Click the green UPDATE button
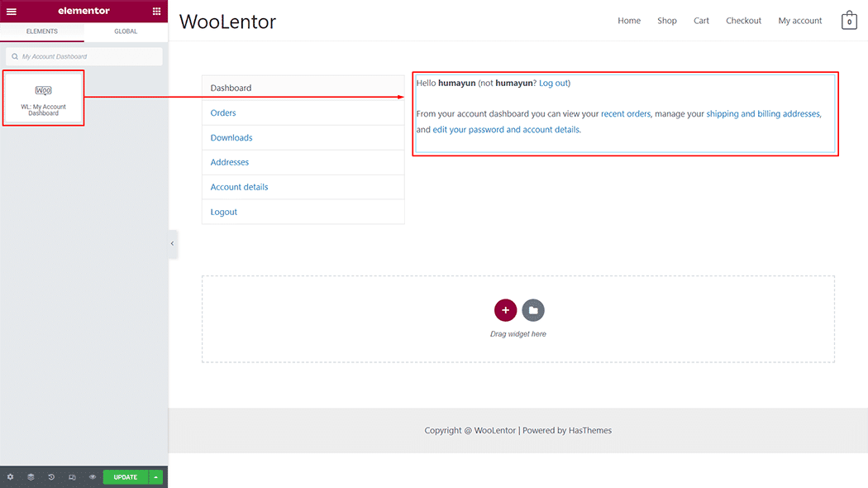The width and height of the screenshot is (868, 488). (126, 477)
